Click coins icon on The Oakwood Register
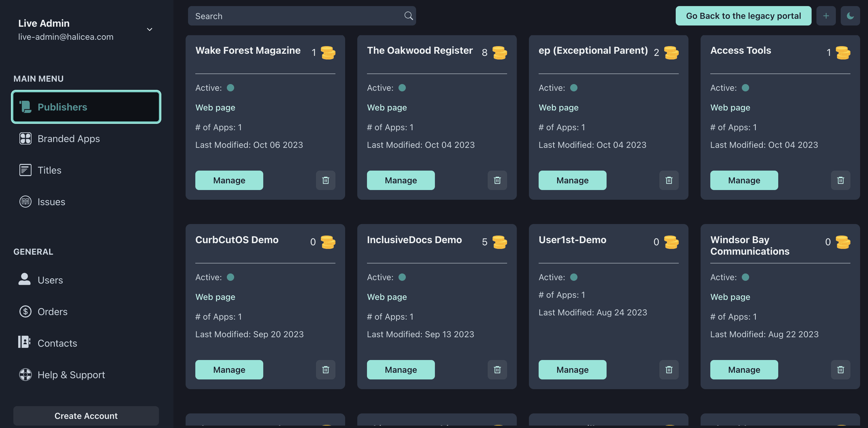The image size is (868, 428). (x=500, y=53)
